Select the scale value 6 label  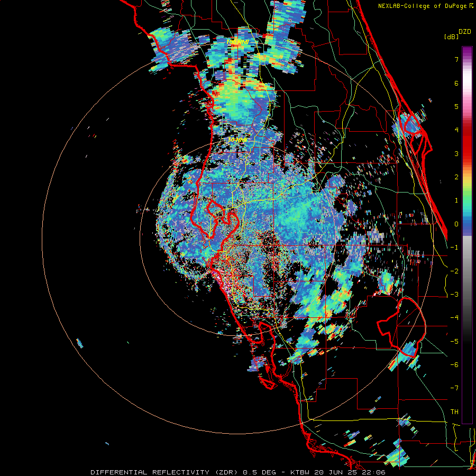456,83
